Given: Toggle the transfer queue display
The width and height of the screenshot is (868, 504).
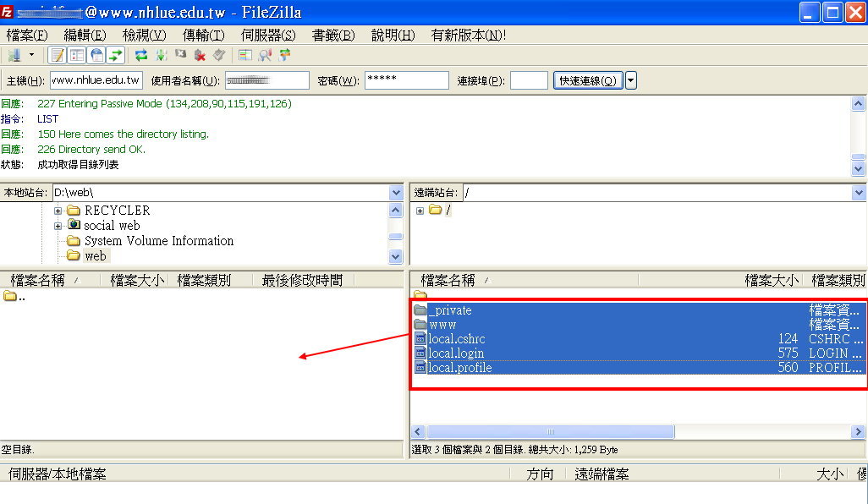Looking at the screenshot, I should 116,55.
